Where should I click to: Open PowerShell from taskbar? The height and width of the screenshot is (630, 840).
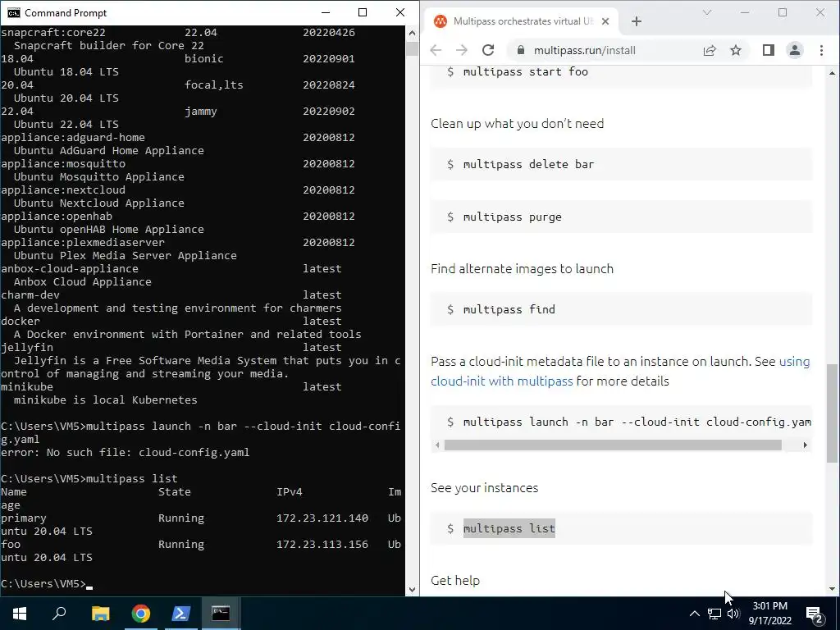pos(181,614)
